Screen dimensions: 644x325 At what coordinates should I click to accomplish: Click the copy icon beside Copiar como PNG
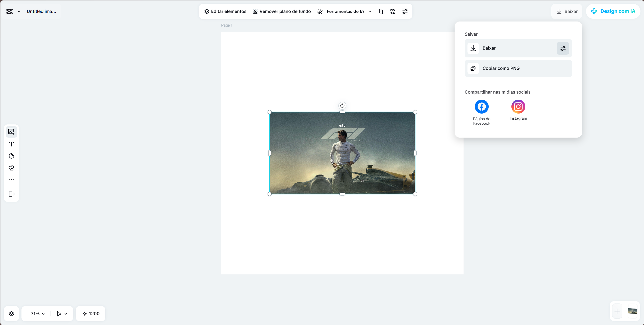473,68
